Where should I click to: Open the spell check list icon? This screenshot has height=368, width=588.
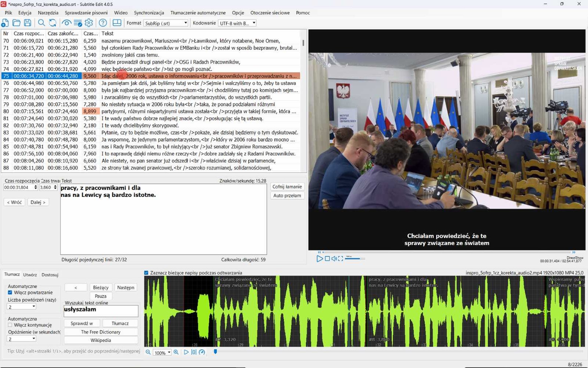click(x=78, y=23)
